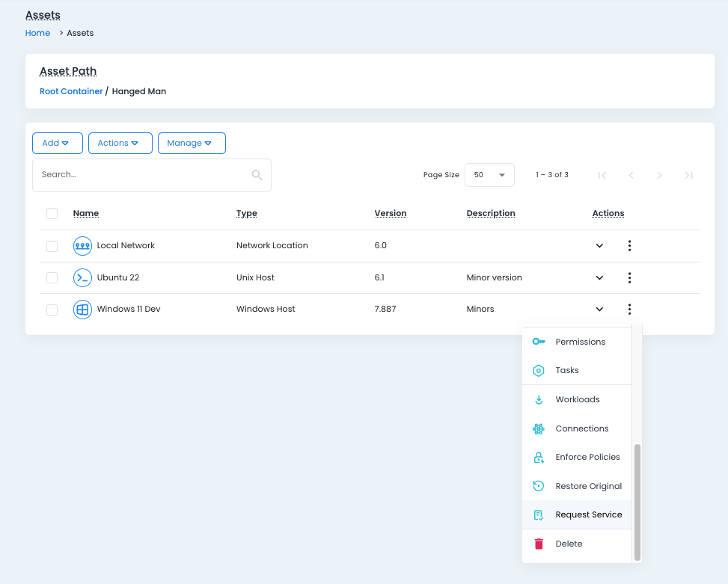Click the Ubuntu 22 terminal icon

[x=82, y=277]
